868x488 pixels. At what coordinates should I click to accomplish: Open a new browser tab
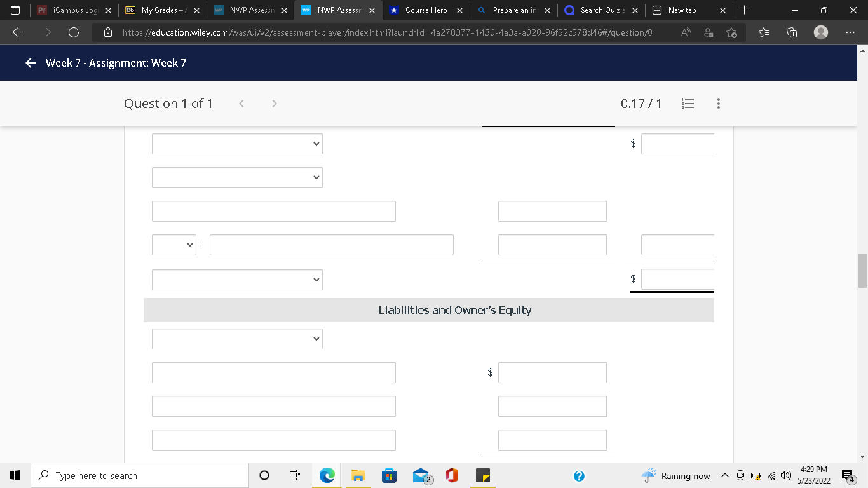(x=745, y=10)
